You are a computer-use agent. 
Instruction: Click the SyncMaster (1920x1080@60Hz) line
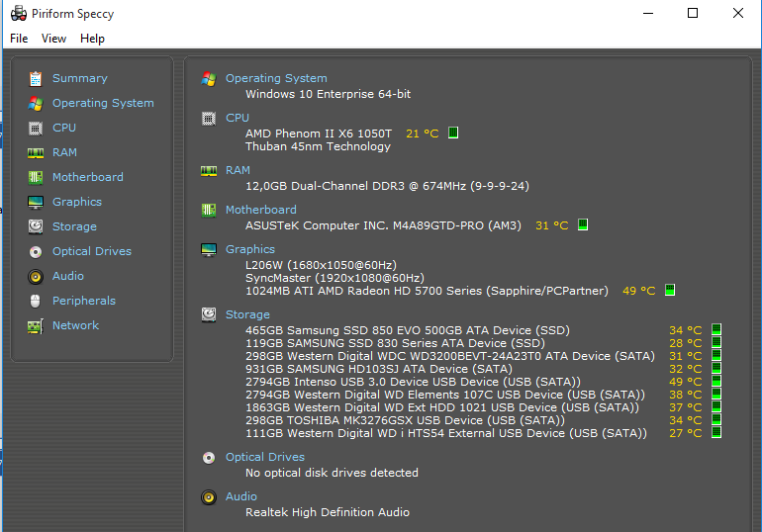(x=334, y=278)
